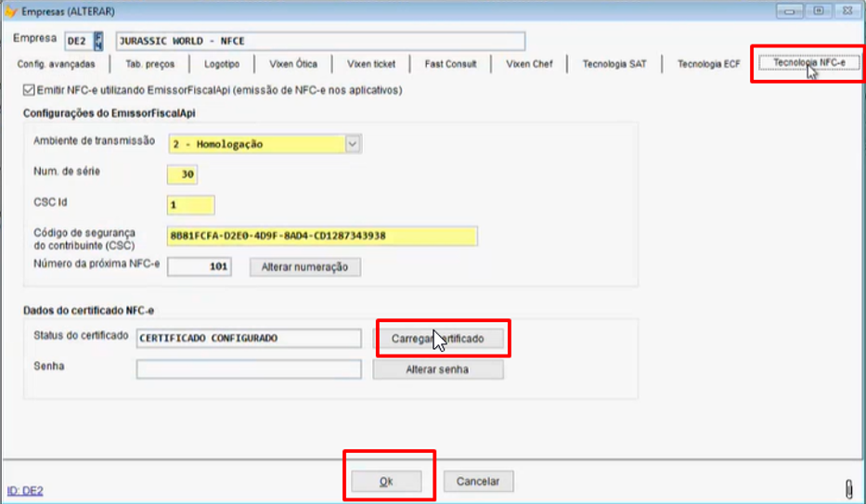Expand the Ambiente de transmissão dropdown
Image resolution: width=866 pixels, height=504 pixels.
click(353, 144)
